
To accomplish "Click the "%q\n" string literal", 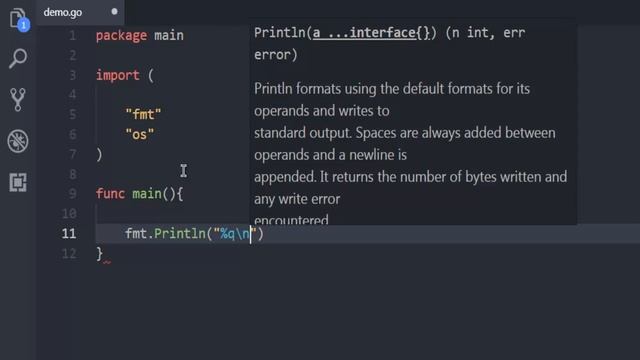I will 235,233.
